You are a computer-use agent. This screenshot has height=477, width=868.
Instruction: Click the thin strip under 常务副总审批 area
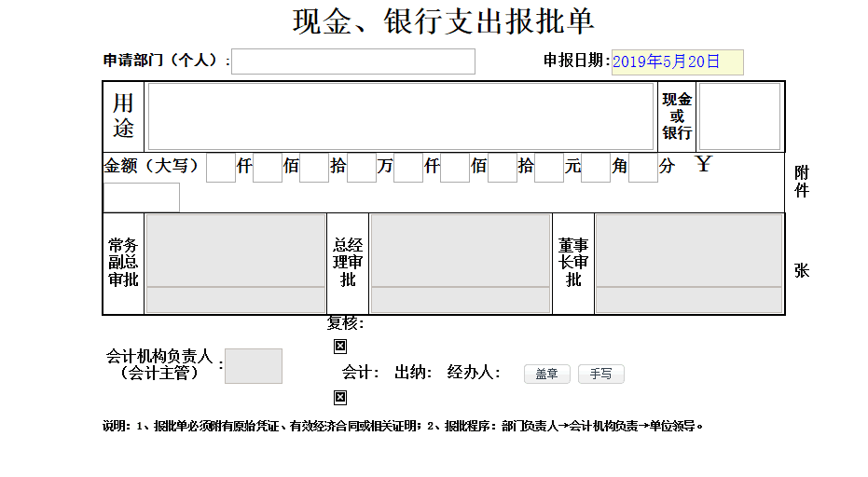(x=236, y=300)
